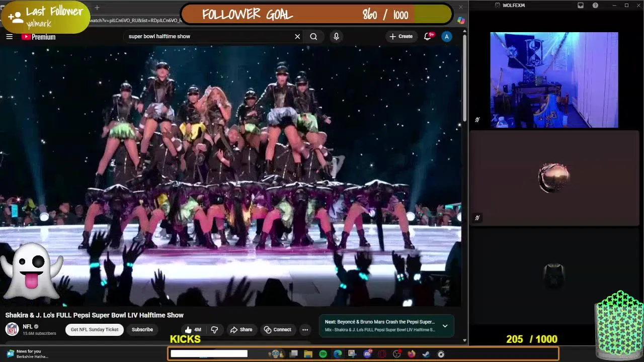Image resolution: width=644 pixels, height=362 pixels.
Task: Open the NFL channel avatar
Action: pos(12,329)
